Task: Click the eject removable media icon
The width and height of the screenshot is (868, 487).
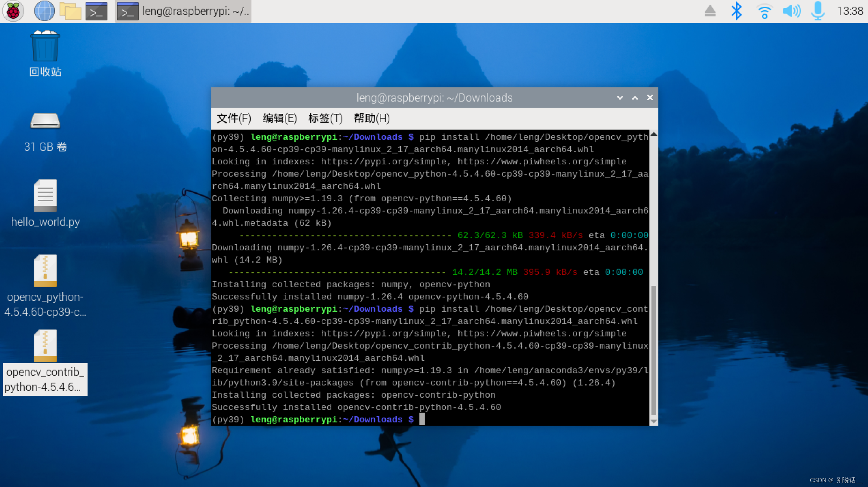Action: coord(710,11)
